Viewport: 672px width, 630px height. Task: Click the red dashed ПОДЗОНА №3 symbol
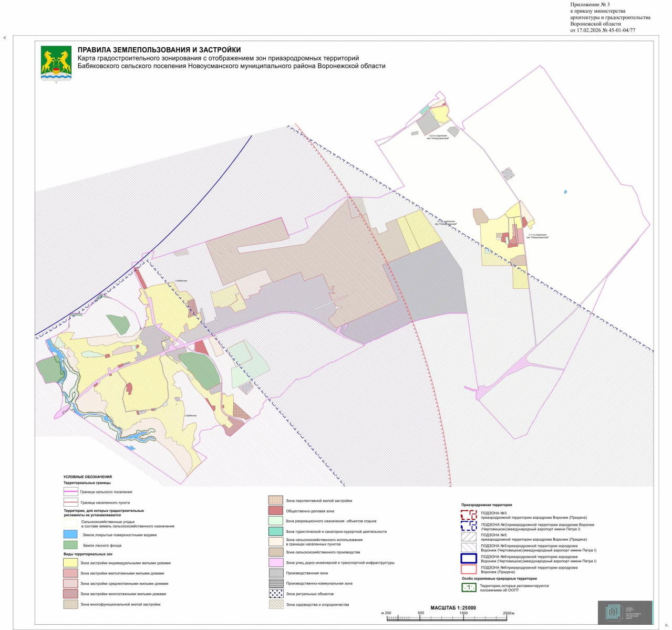coord(469,515)
